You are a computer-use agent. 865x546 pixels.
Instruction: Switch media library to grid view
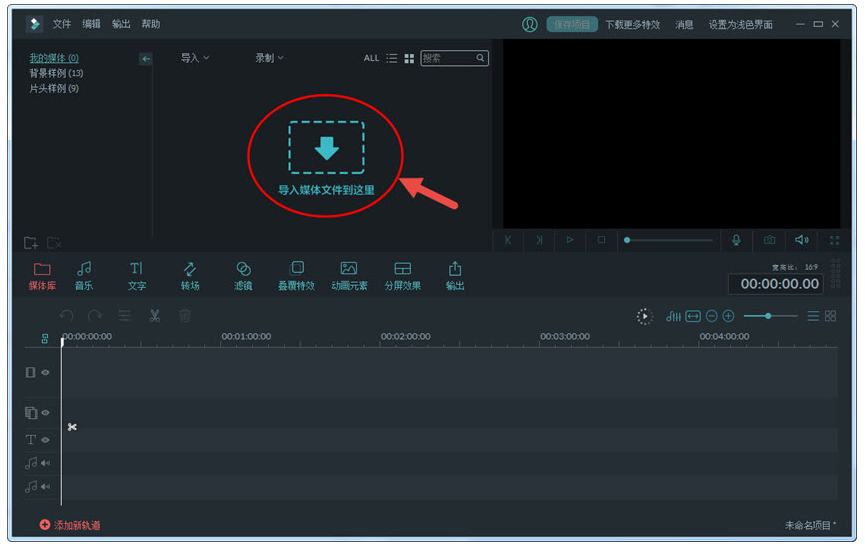click(409, 58)
